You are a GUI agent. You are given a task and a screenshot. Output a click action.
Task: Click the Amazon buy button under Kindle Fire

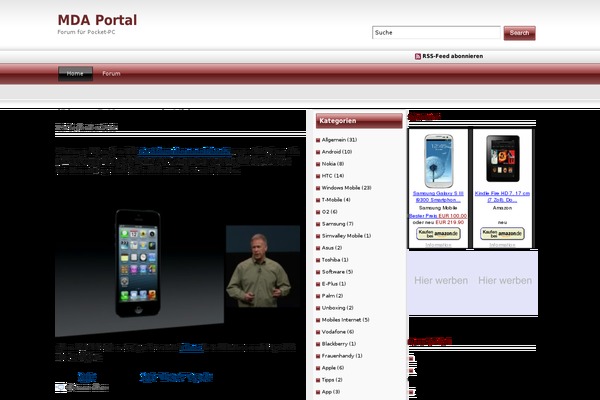point(502,233)
